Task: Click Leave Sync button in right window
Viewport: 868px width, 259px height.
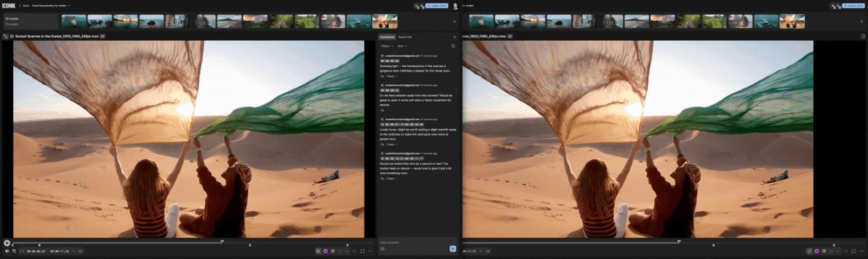Action: (x=854, y=6)
